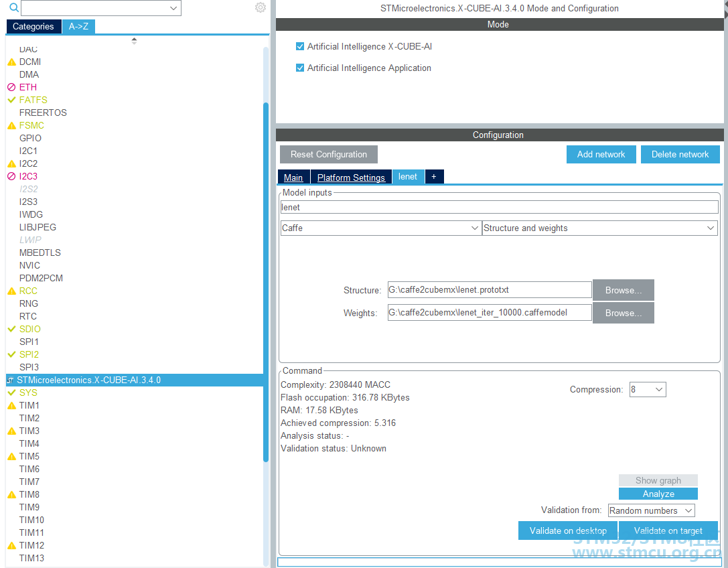Screen dimensions: 728x568
Task: Click the FATFS green checkmark icon
Action: (11, 100)
